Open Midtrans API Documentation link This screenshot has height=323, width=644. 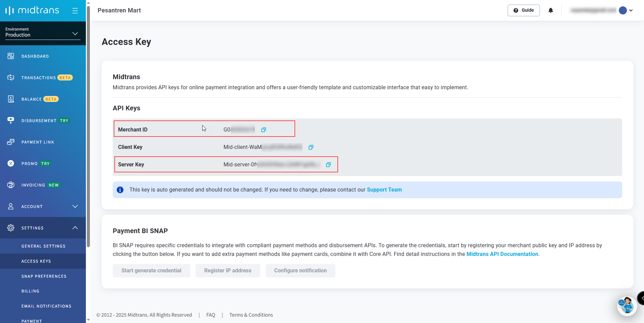(502, 254)
